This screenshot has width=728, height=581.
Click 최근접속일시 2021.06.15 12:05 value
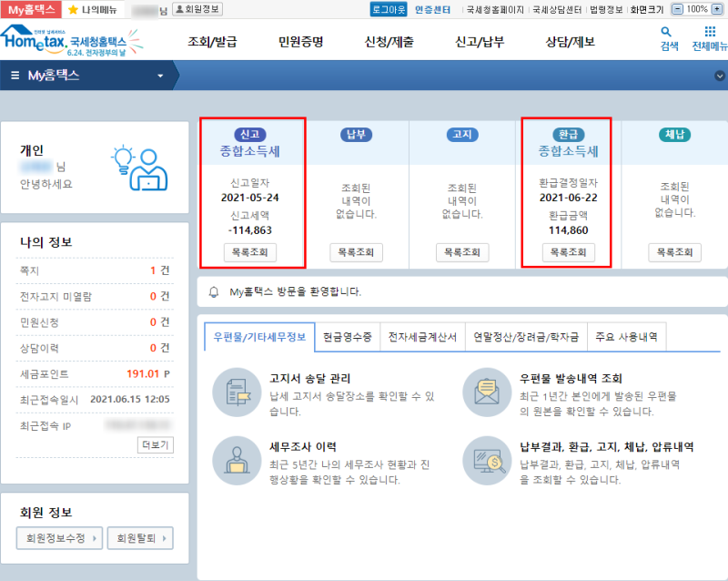(x=129, y=399)
